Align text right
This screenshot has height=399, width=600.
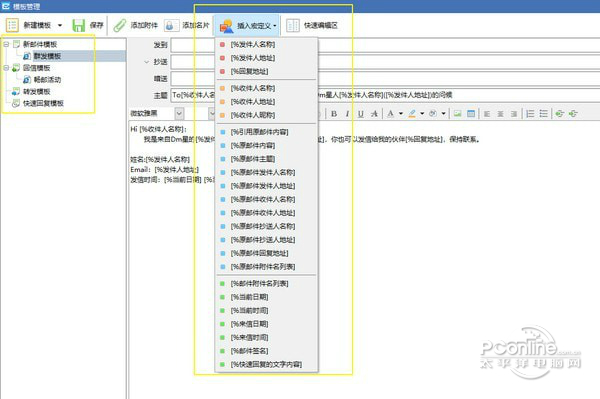pyautogui.click(x=514, y=114)
